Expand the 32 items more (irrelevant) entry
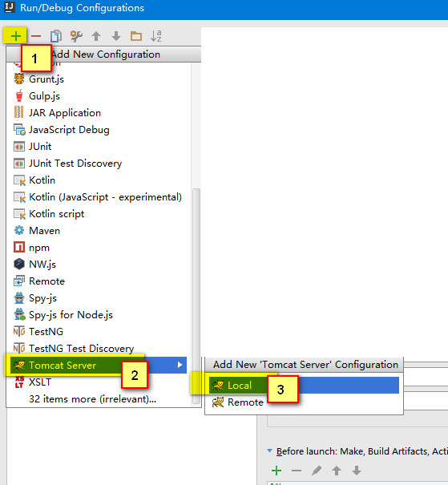Viewport: 448px width, 485px height. coord(92,399)
